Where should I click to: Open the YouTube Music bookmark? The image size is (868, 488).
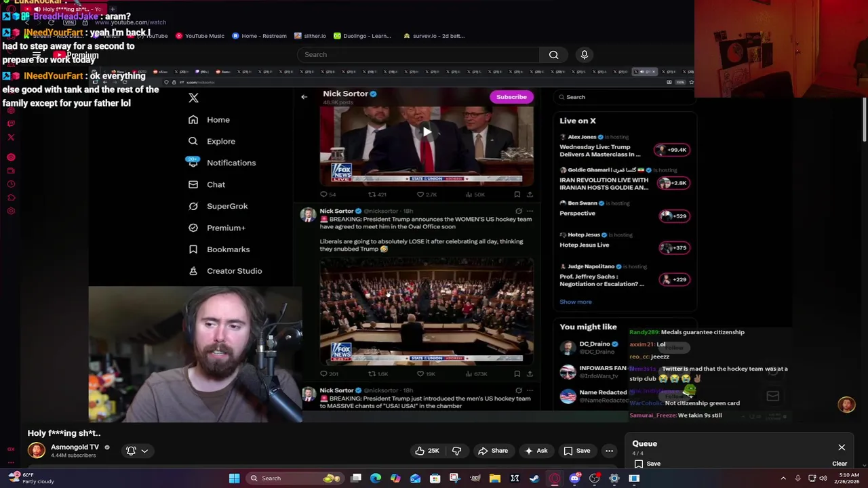click(201, 36)
